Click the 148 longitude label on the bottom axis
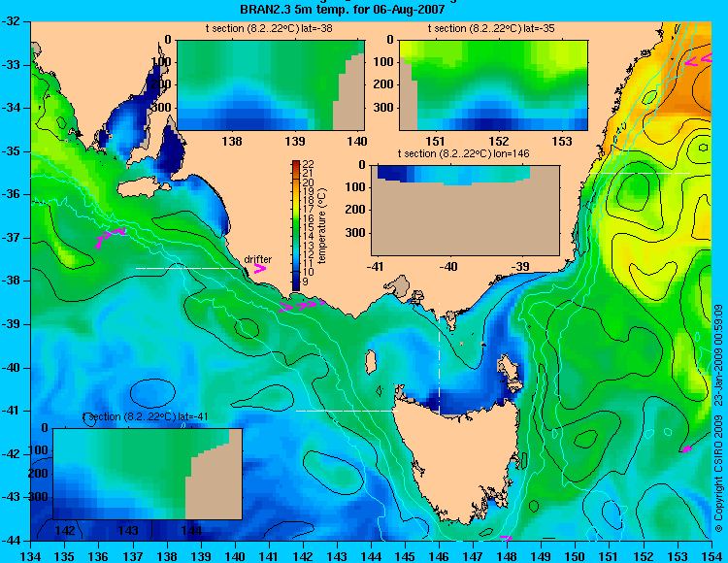The width and height of the screenshot is (728, 563). tap(507, 556)
